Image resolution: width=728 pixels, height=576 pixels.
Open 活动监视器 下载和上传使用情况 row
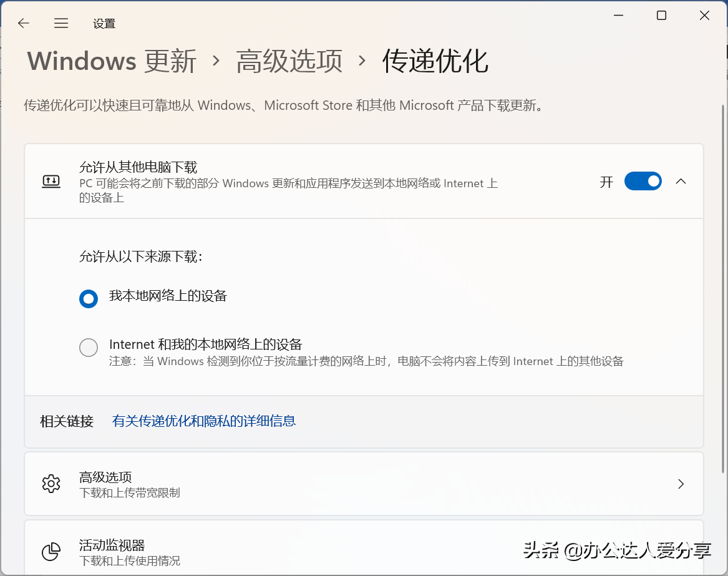364,548
